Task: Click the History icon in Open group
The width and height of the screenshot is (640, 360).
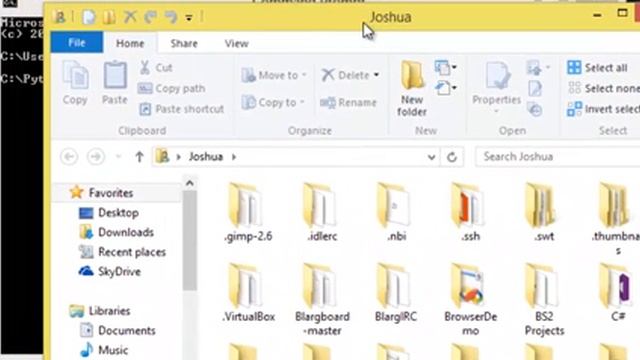Action: click(535, 109)
